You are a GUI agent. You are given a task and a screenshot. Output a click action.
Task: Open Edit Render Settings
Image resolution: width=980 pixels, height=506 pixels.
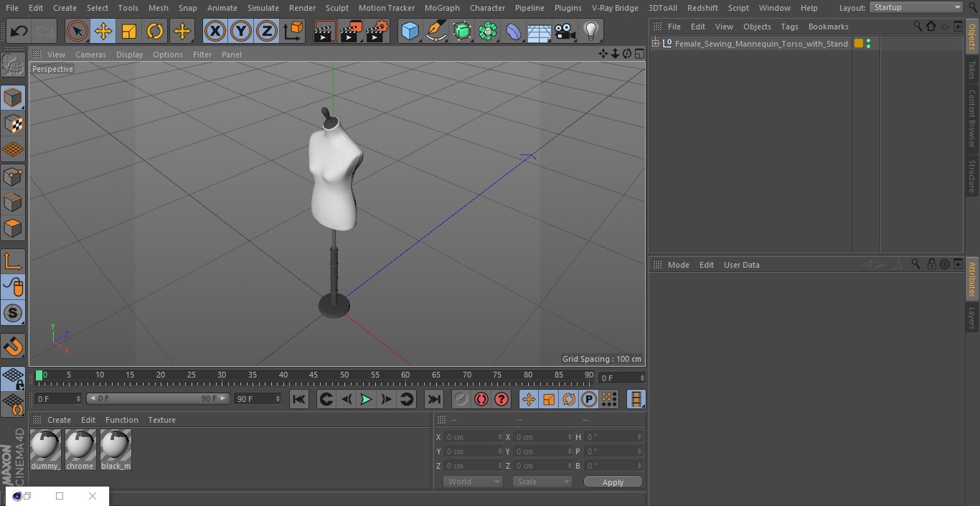coord(377,31)
